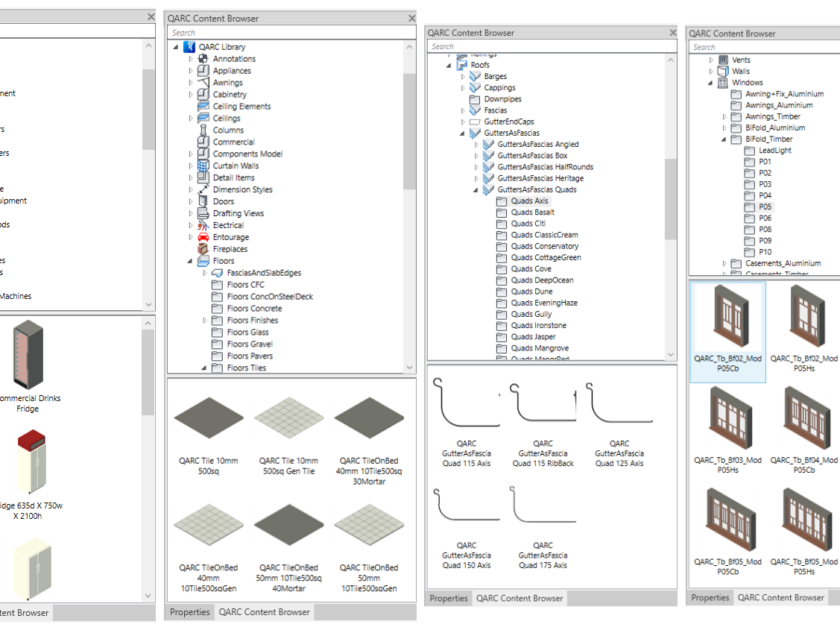Click the Annotations category icon
This screenshot has width=840, height=630.
[x=203, y=59]
